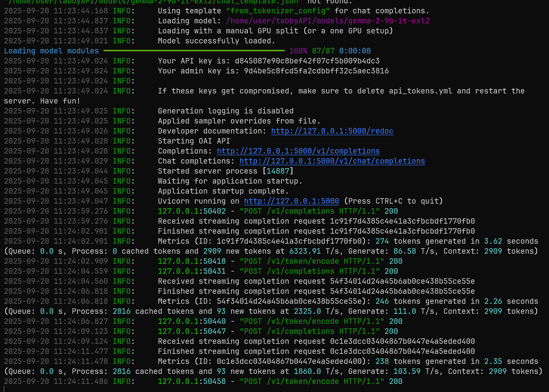The height and width of the screenshot is (392, 549).
Task: Open the chat completions endpoint URL
Action: pyautogui.click(x=332, y=161)
